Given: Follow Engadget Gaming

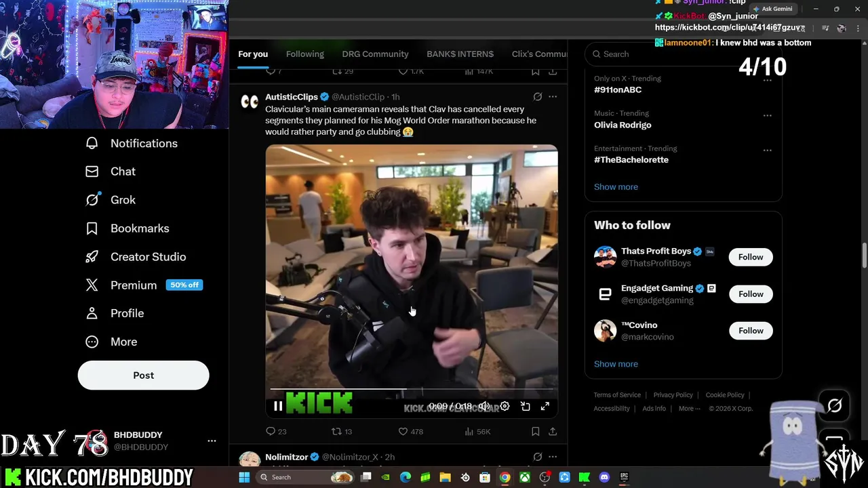Looking at the screenshot, I should point(751,294).
